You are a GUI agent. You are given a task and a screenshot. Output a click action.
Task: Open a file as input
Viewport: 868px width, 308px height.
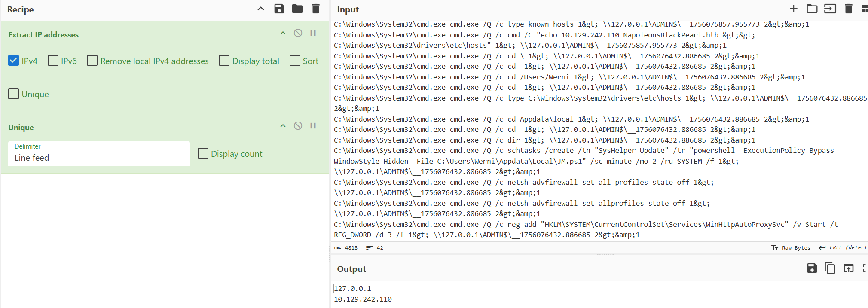coord(812,9)
